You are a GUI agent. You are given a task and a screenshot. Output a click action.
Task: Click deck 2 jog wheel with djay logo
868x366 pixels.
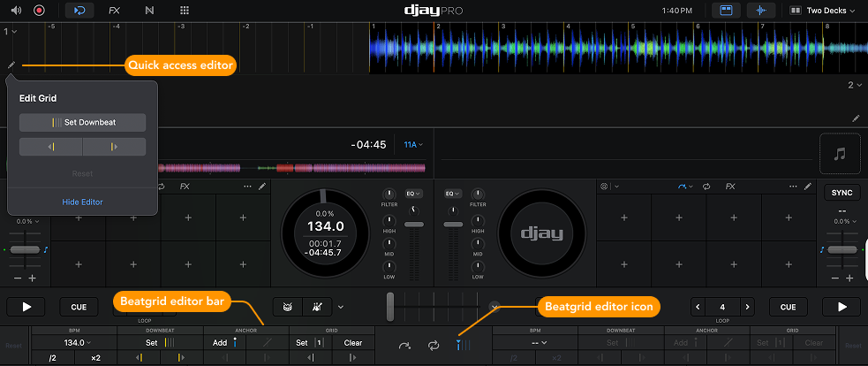pos(541,232)
